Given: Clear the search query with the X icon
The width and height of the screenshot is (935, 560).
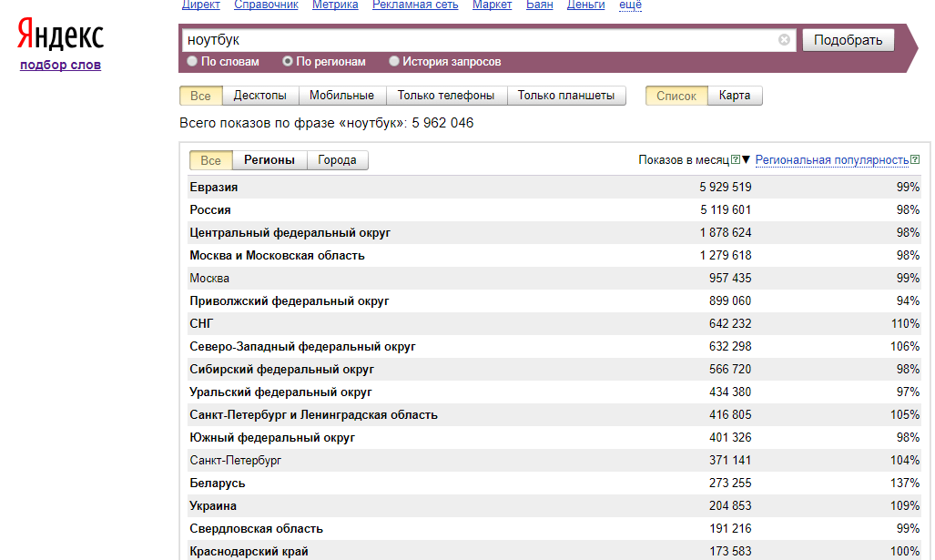Looking at the screenshot, I should click(x=784, y=39).
